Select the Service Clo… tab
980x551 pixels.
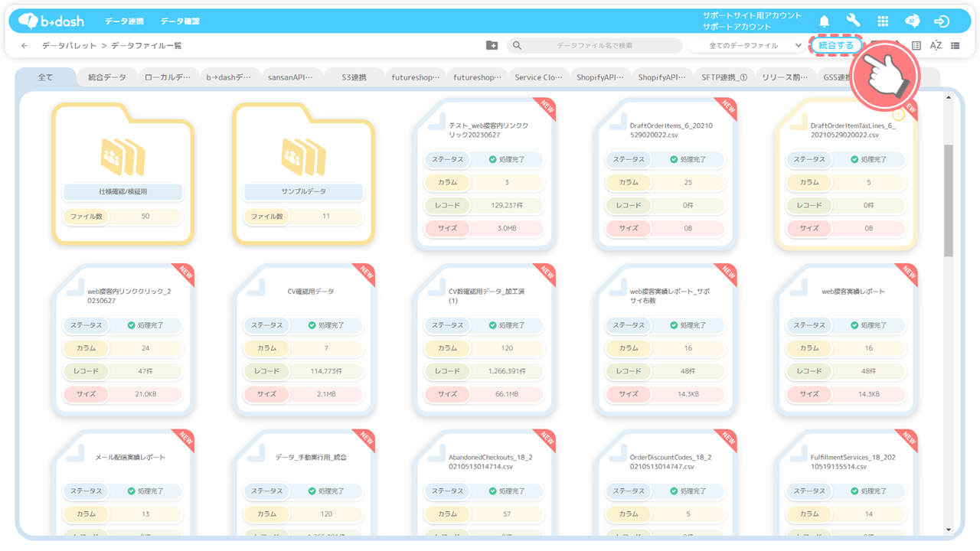(x=539, y=77)
